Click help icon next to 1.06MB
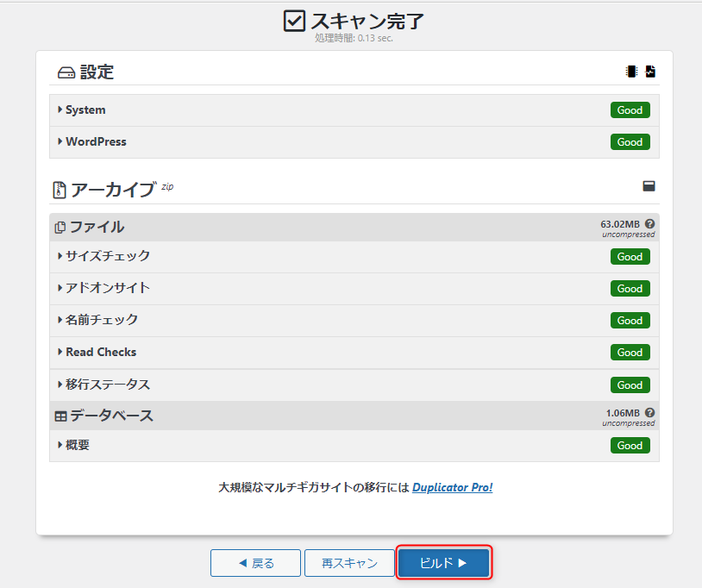The height and width of the screenshot is (588, 702). point(649,413)
